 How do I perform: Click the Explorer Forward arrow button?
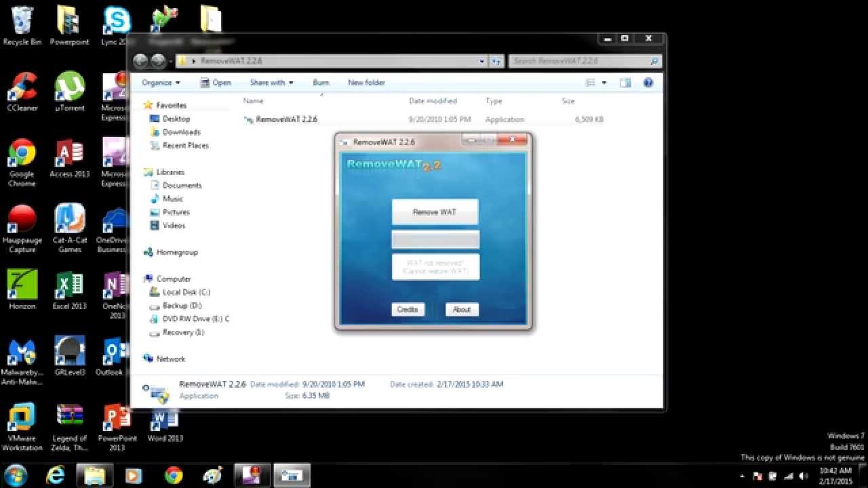pyautogui.click(x=158, y=61)
